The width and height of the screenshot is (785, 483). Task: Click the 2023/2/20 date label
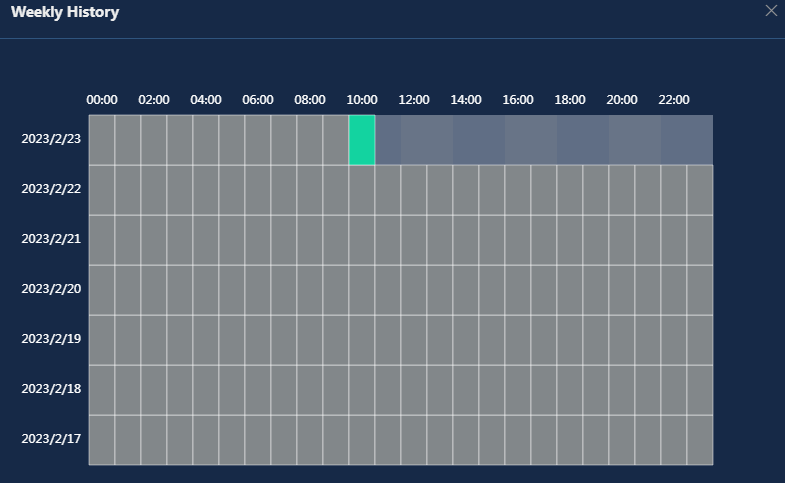(51, 289)
